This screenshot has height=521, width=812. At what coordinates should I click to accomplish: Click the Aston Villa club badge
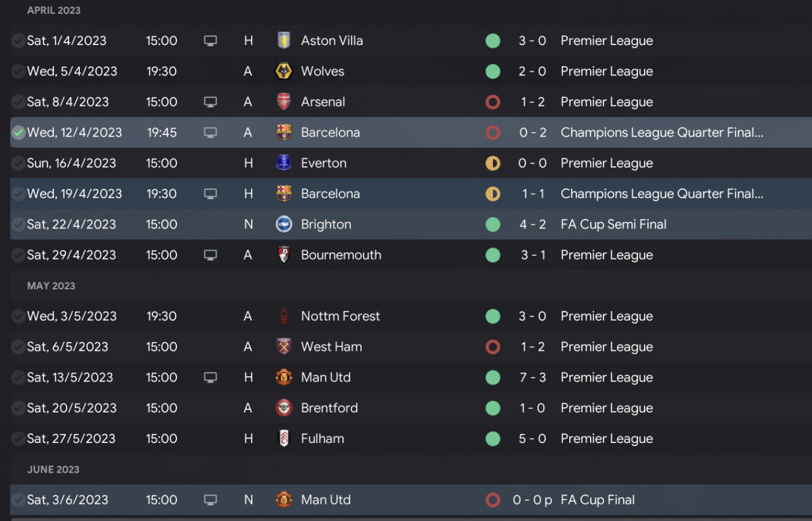(x=284, y=41)
